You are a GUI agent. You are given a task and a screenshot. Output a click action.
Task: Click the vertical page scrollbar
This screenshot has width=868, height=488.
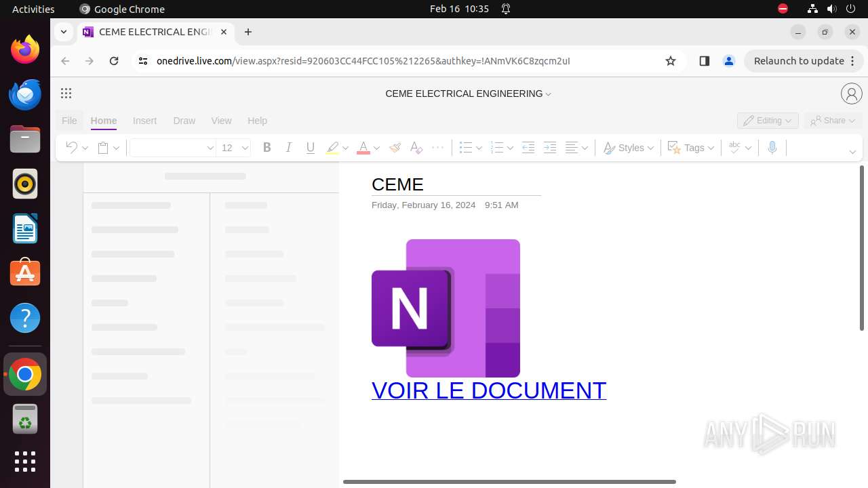point(862,247)
